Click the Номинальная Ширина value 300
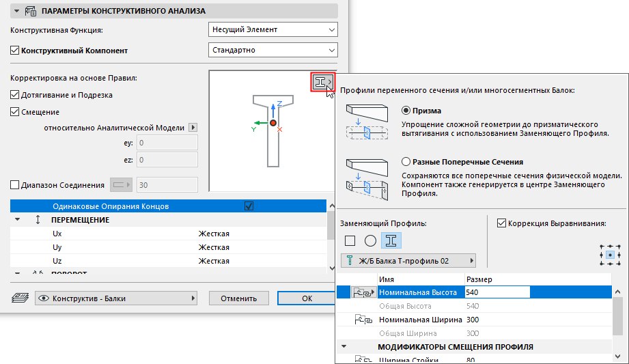Screen dimensions: 629x364 click(473, 320)
